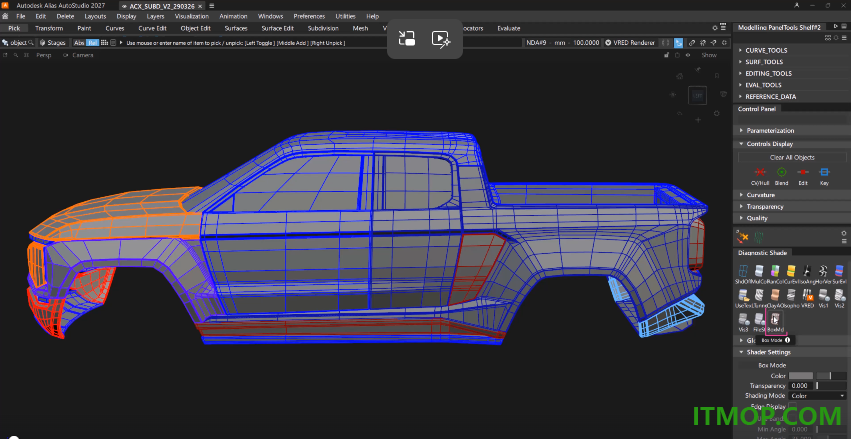The height and width of the screenshot is (439, 851).
Task: Select the Isophote Angle shader icon
Action: click(x=808, y=271)
